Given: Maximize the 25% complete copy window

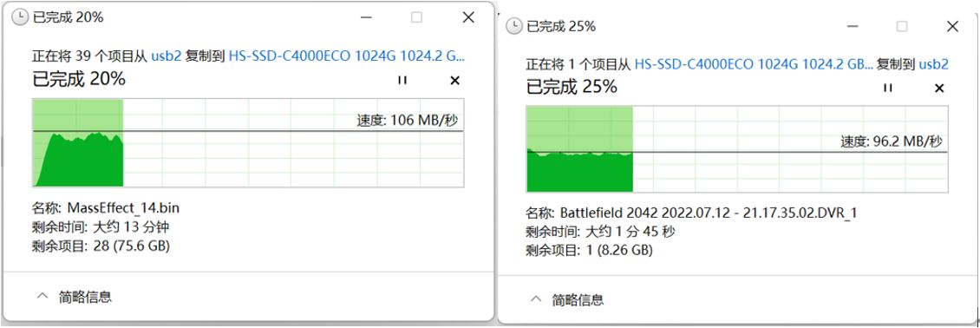Looking at the screenshot, I should point(901,26).
